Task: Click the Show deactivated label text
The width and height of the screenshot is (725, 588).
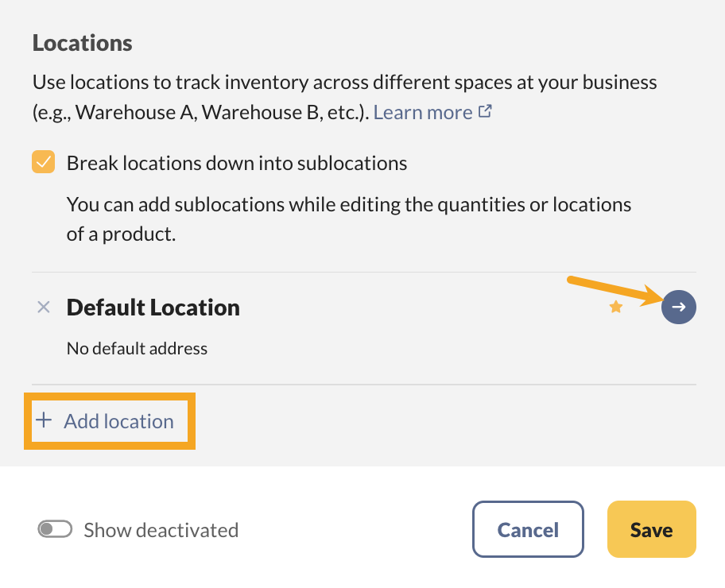Action: (x=161, y=530)
